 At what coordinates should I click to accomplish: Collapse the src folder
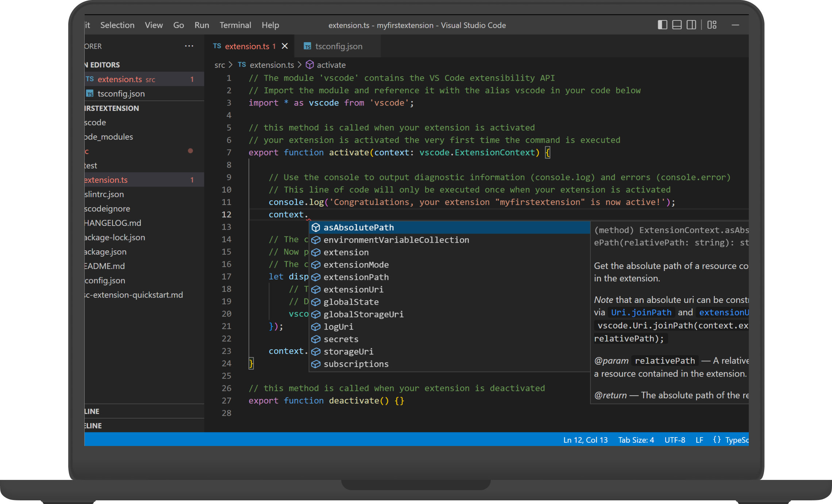coord(144,151)
